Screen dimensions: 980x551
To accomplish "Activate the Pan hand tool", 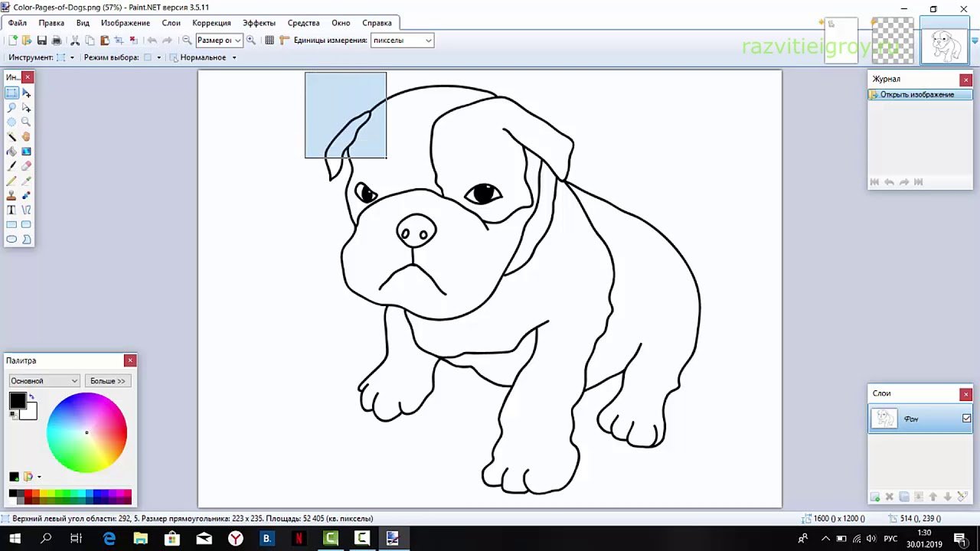I will [26, 137].
